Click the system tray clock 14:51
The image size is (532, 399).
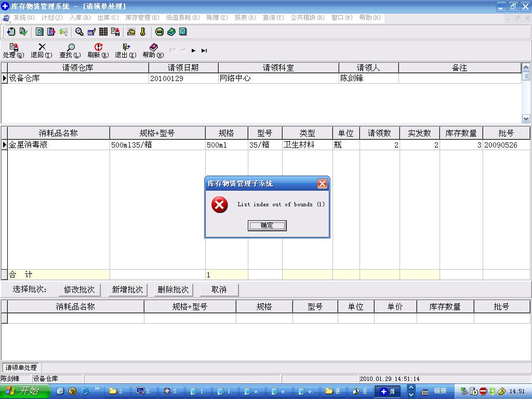517,391
